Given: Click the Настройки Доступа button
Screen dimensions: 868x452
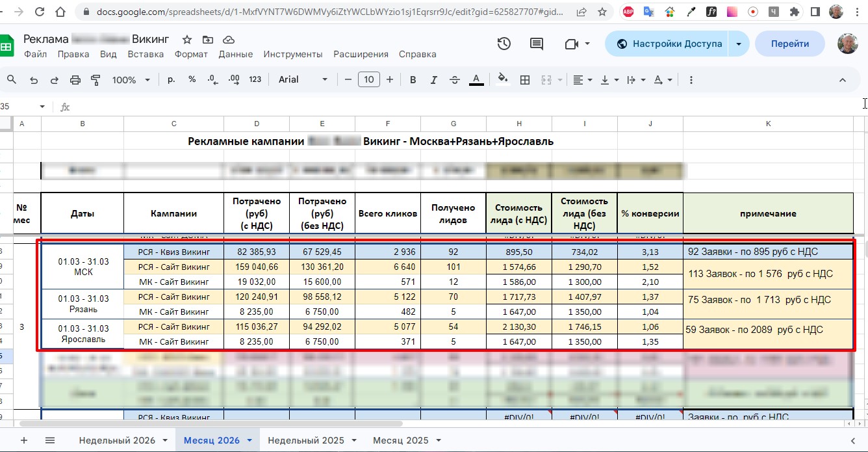Looking at the screenshot, I should 669,44.
